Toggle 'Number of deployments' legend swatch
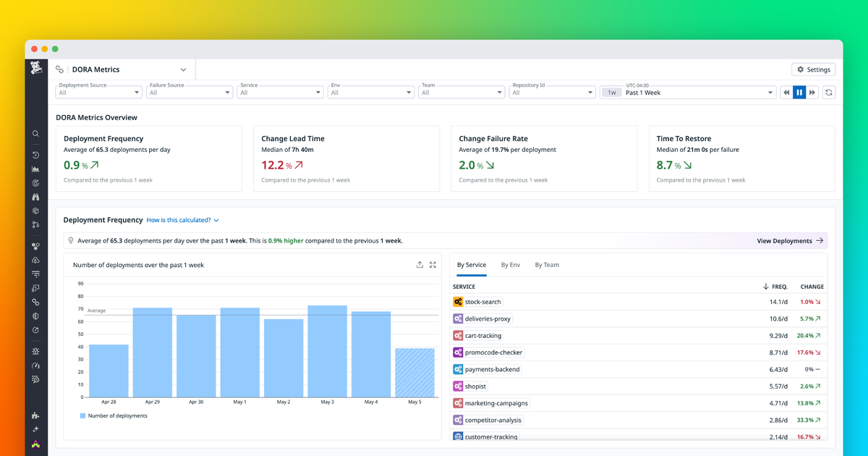This screenshot has height=456, width=868. tap(82, 416)
